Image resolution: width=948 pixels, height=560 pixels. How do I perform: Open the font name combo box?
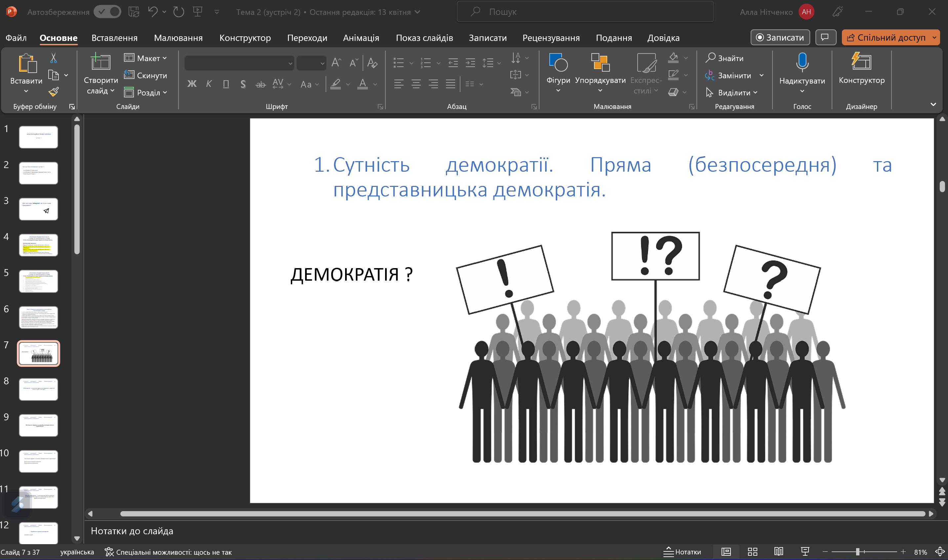tap(239, 63)
